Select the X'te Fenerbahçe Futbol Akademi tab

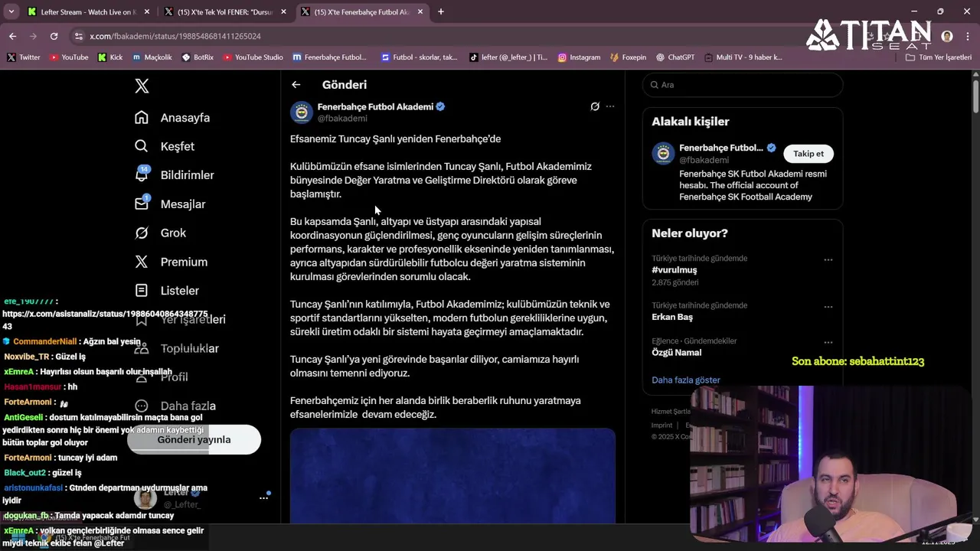pyautogui.click(x=361, y=11)
